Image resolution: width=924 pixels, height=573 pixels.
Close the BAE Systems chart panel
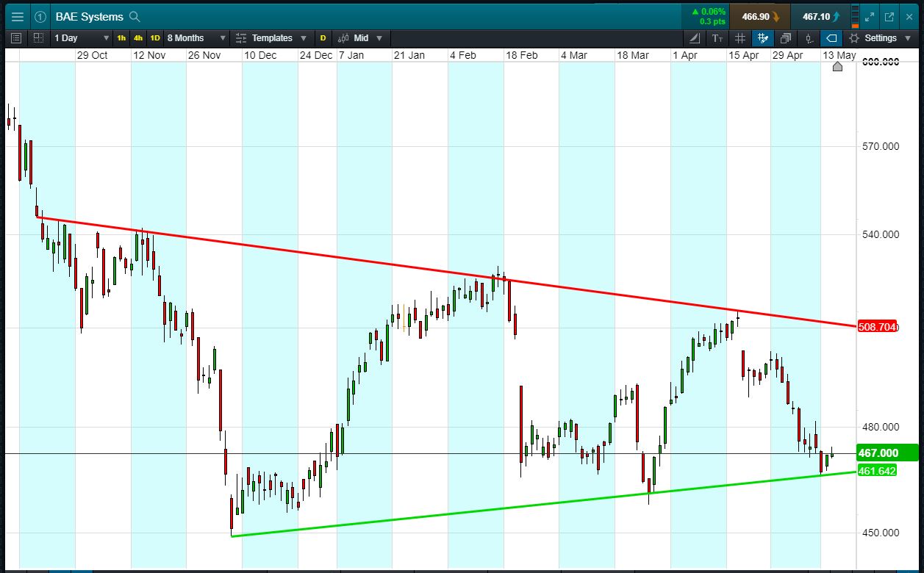(908, 16)
